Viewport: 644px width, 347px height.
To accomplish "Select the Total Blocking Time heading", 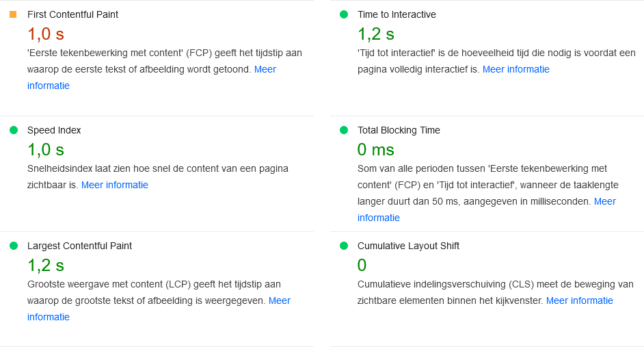I will (399, 130).
